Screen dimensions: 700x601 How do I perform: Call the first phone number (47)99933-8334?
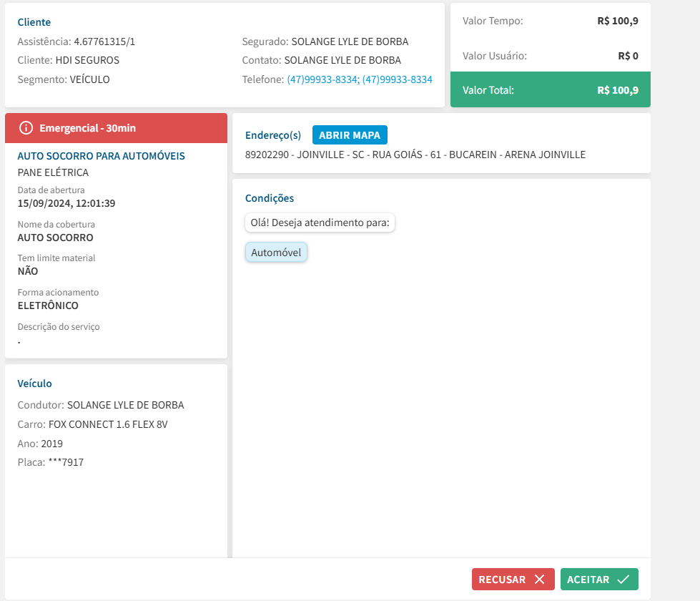tap(322, 79)
